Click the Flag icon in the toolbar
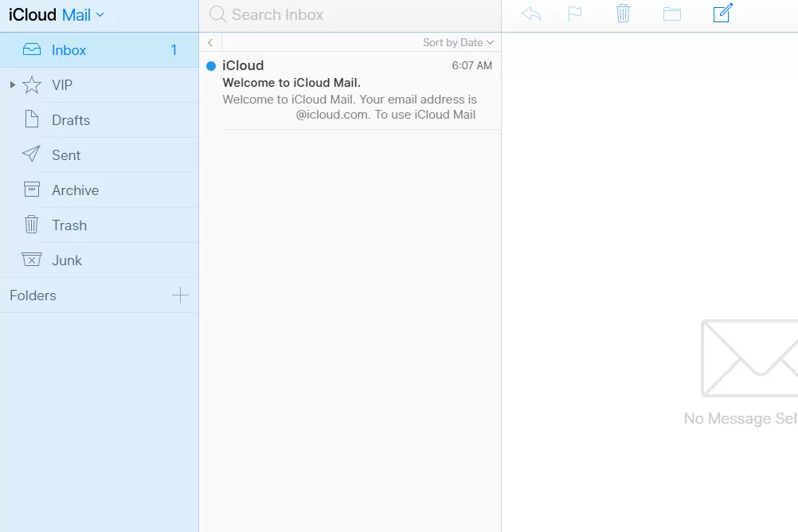 click(x=575, y=14)
